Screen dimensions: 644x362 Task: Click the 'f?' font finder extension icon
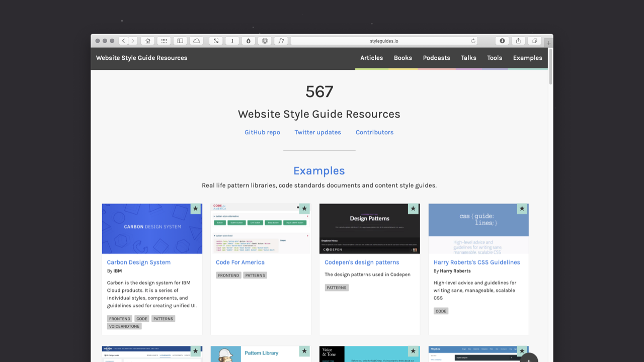tap(281, 41)
